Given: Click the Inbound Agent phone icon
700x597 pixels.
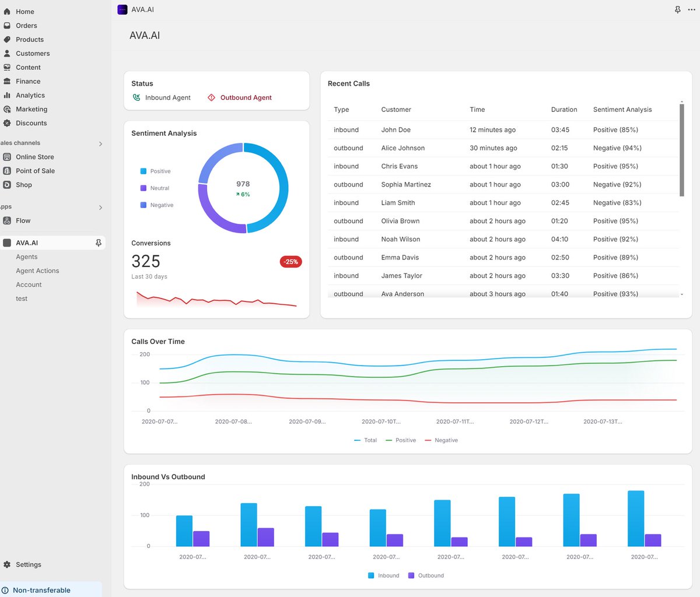Looking at the screenshot, I should [136, 97].
